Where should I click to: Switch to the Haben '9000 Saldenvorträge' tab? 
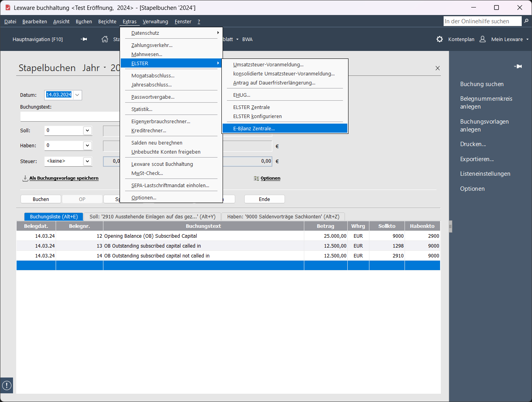click(x=283, y=216)
